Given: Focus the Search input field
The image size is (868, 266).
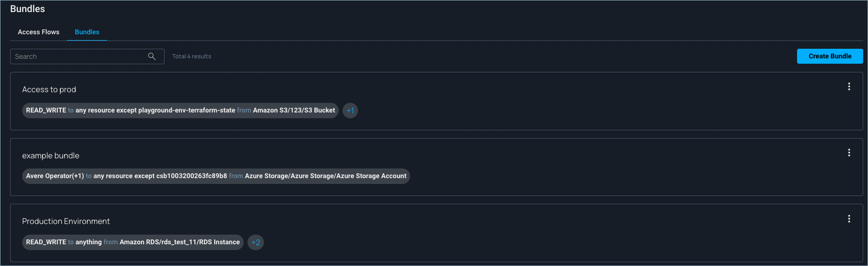Looking at the screenshot, I should [87, 56].
